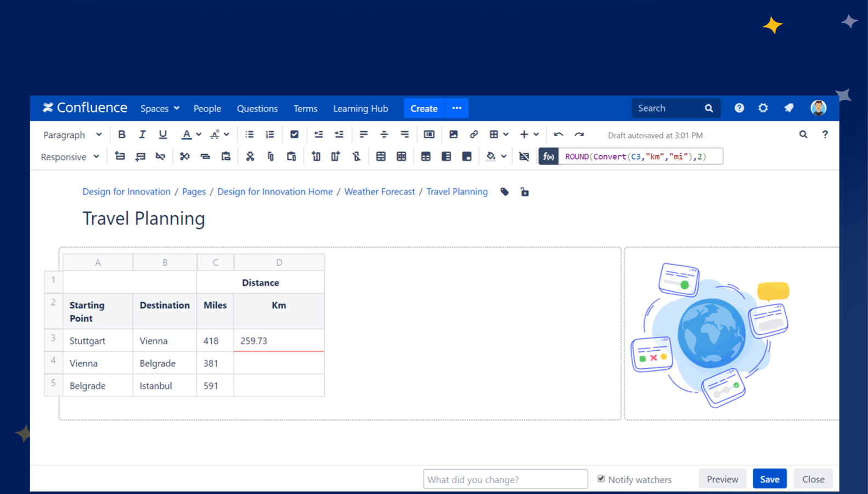Insert a link with the link icon
Image resolution: width=868 pixels, height=494 pixels.
[x=474, y=134]
